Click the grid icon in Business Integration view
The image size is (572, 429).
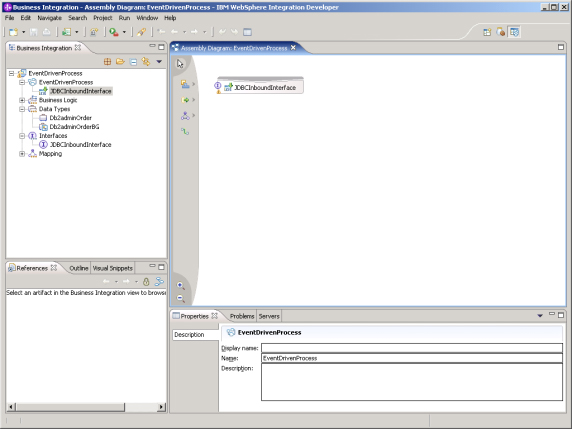(x=107, y=62)
